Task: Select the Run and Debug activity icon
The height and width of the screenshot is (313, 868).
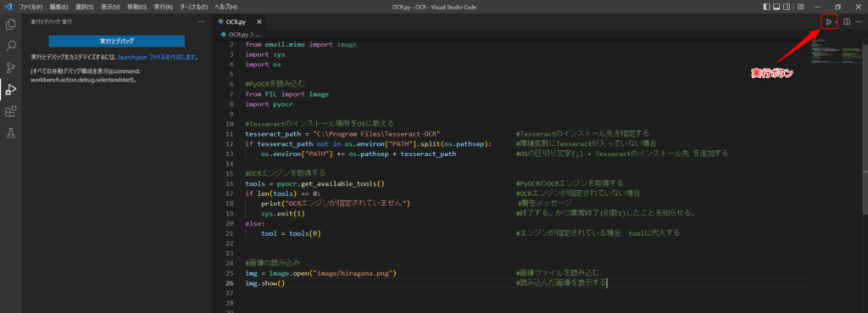Action: [x=10, y=89]
